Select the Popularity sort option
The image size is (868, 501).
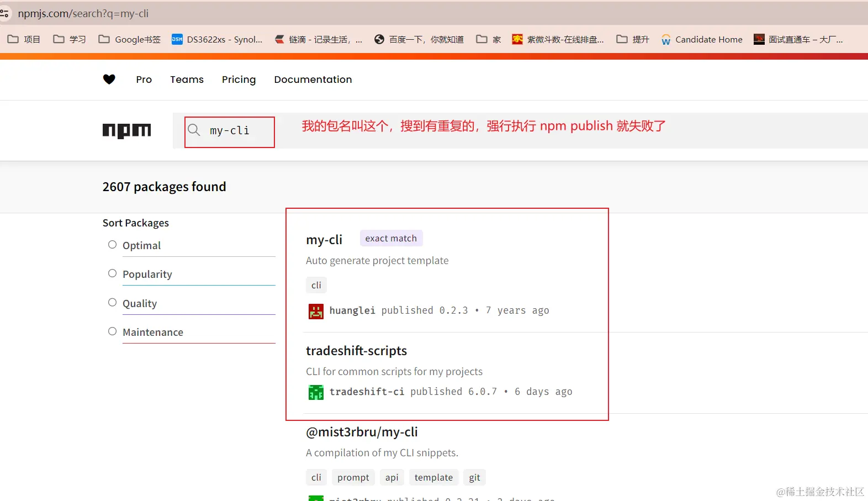[x=113, y=273]
